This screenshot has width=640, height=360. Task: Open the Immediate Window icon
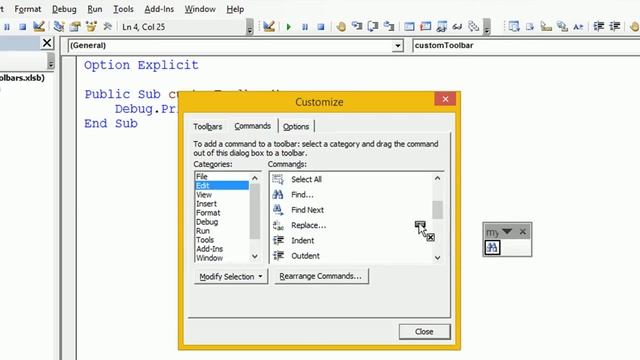coord(425,27)
